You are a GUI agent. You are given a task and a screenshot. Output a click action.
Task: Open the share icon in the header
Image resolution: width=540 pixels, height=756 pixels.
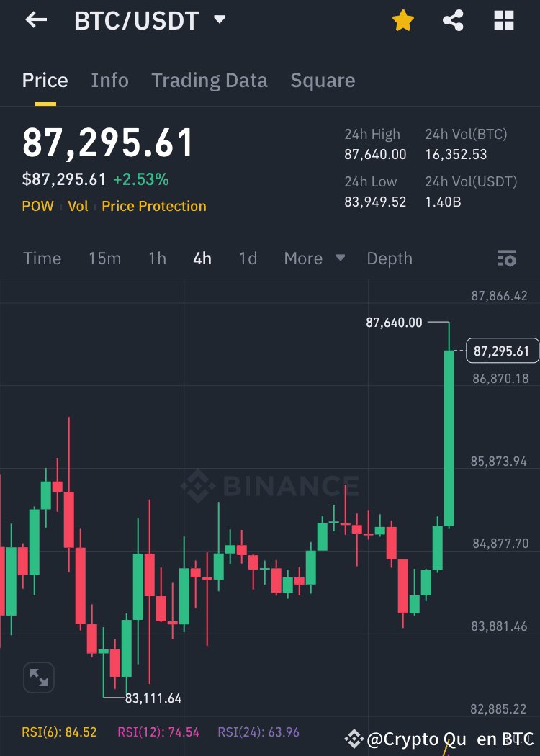pos(453,20)
